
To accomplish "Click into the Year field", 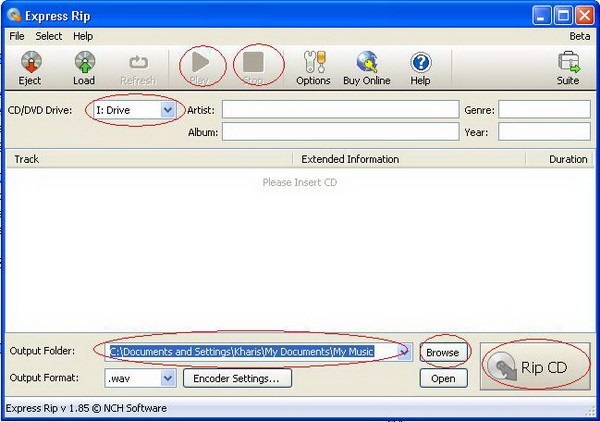I will coord(544,132).
